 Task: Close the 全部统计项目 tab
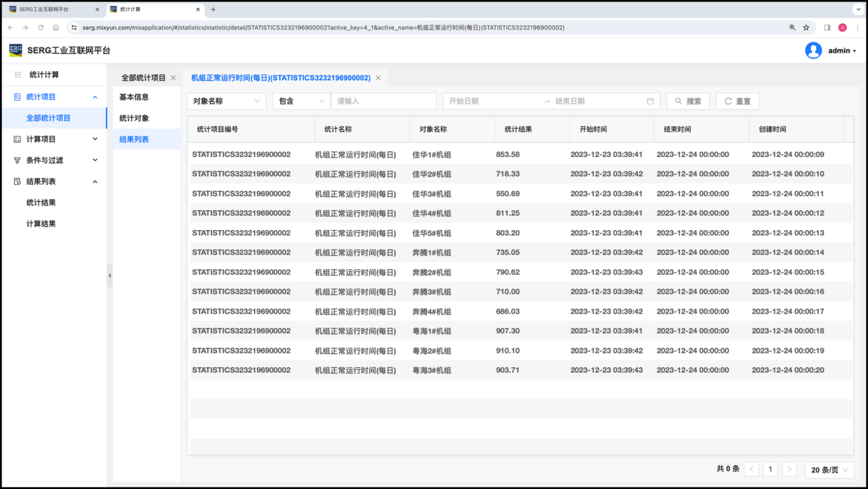173,78
